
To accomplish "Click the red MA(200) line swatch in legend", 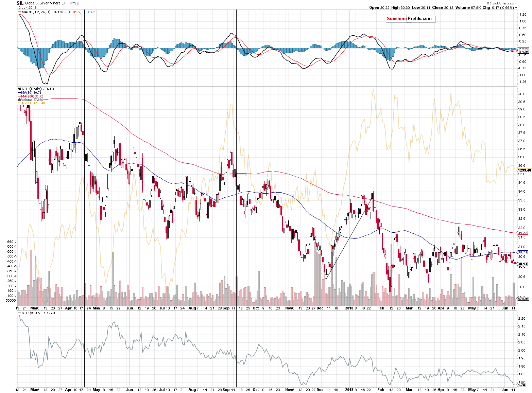I will tap(19, 96).
